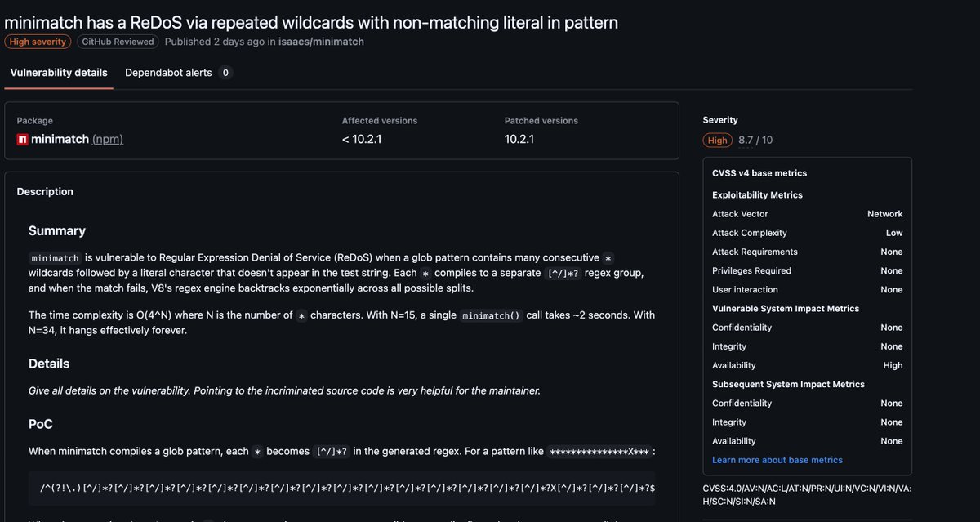Open the Vulnerability details tab

pos(58,73)
